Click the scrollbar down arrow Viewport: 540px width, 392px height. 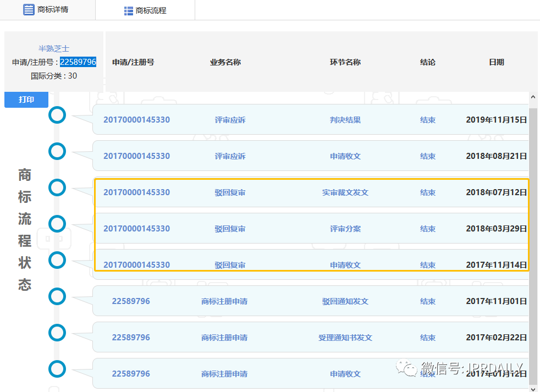(x=533, y=389)
